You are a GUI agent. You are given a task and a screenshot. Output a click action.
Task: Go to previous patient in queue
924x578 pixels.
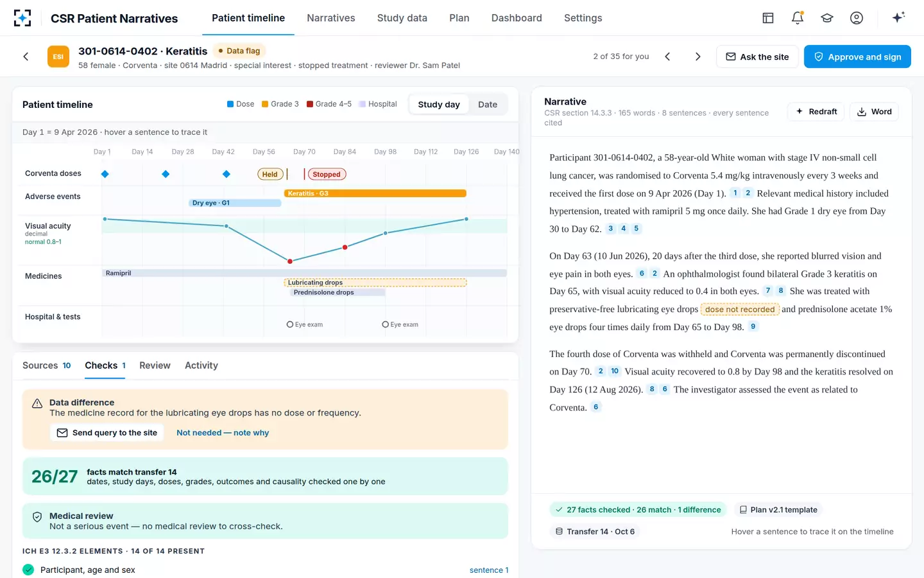point(667,57)
